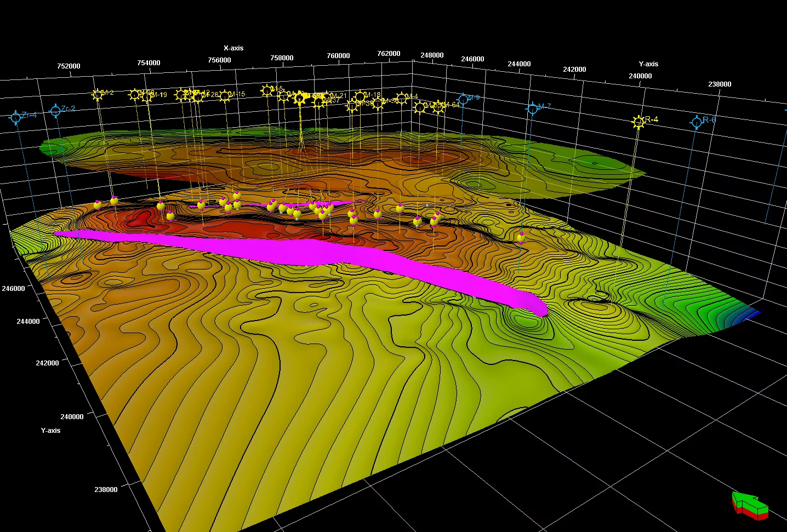Click the left-side 244000 tick value

click(x=28, y=322)
